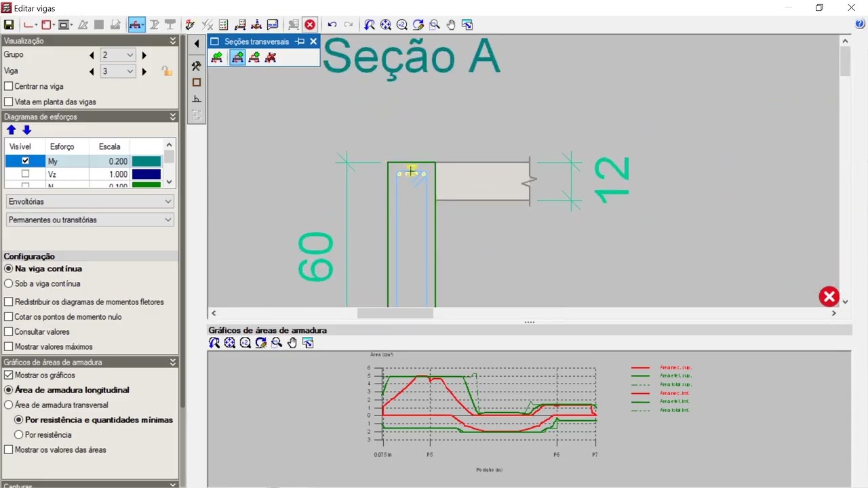Enable Mostrar valores máximos checkbox
Viewport: 868px width, 488px height.
[x=9, y=347]
